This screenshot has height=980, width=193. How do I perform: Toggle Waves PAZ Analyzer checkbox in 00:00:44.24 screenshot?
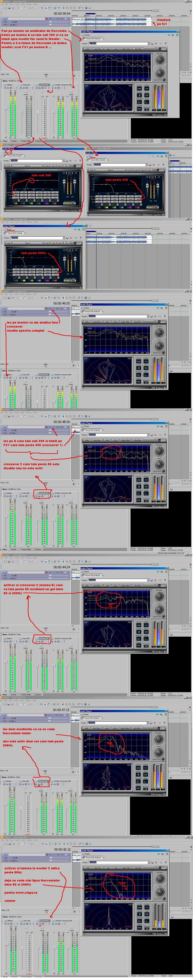click(x=84, y=575)
